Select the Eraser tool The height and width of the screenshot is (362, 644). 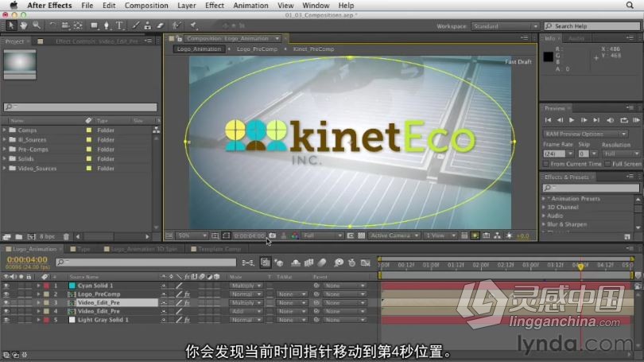[x=160, y=25]
